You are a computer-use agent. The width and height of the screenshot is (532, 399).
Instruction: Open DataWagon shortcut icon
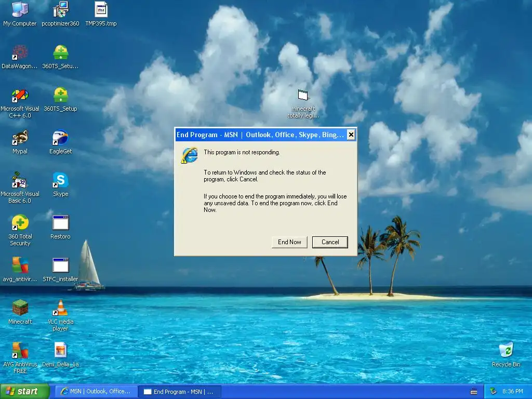[20, 57]
